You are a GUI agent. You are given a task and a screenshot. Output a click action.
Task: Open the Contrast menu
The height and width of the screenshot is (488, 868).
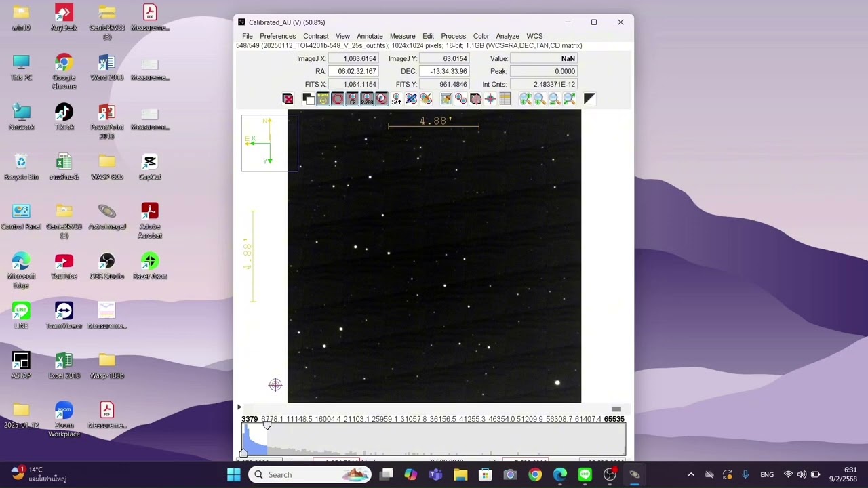pyautogui.click(x=316, y=36)
